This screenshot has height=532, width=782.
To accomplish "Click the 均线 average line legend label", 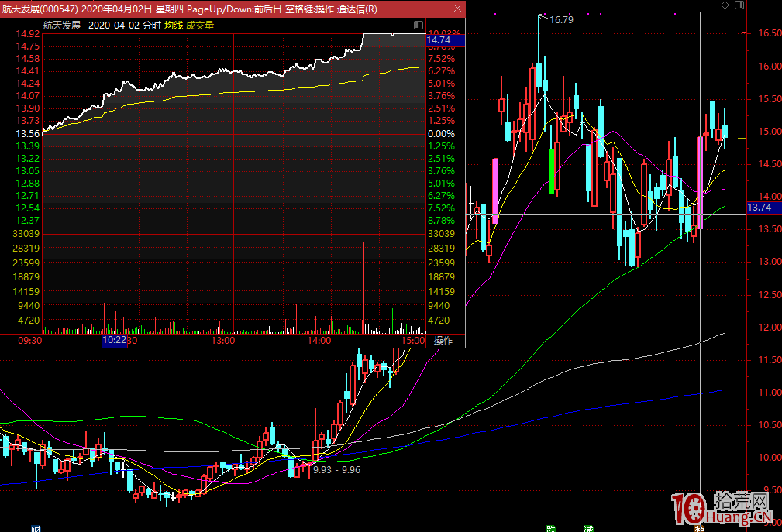I will [x=173, y=25].
